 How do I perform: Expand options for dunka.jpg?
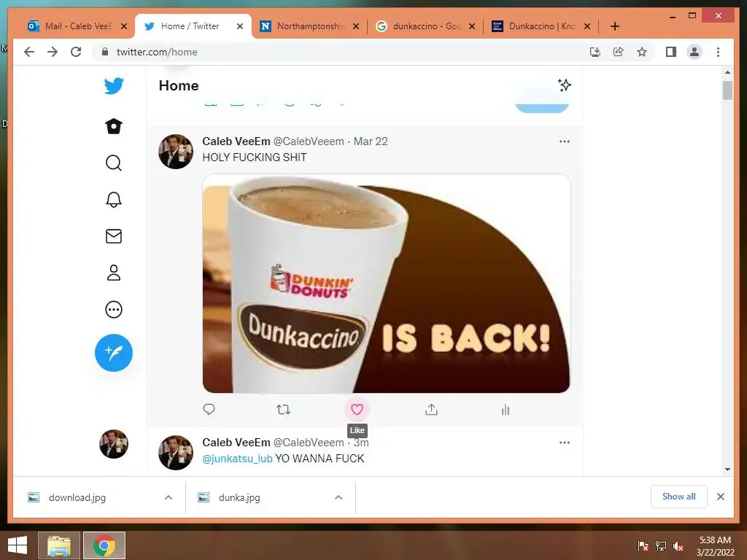click(338, 497)
